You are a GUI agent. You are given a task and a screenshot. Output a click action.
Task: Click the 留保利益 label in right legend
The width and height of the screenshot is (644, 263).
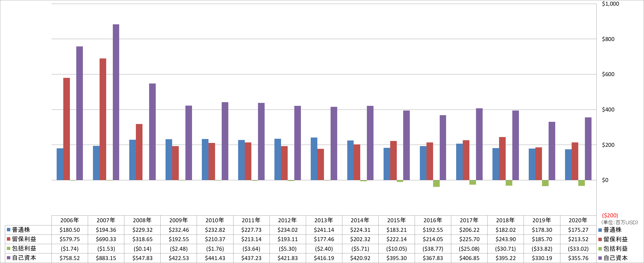click(616, 239)
